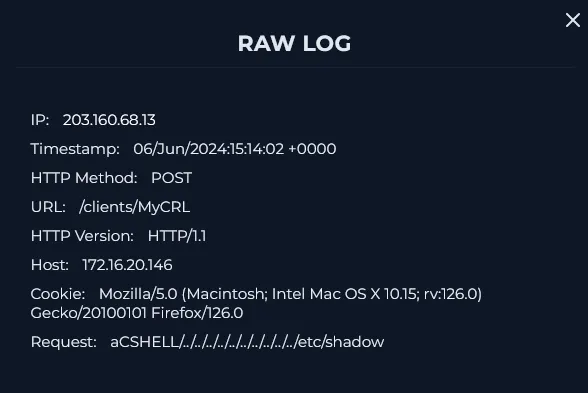
Task: Close the Raw Log dialog
Action: [573, 20]
